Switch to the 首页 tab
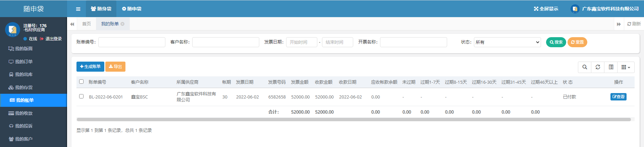Image resolution: width=644 pixels, height=147 pixels. click(87, 24)
